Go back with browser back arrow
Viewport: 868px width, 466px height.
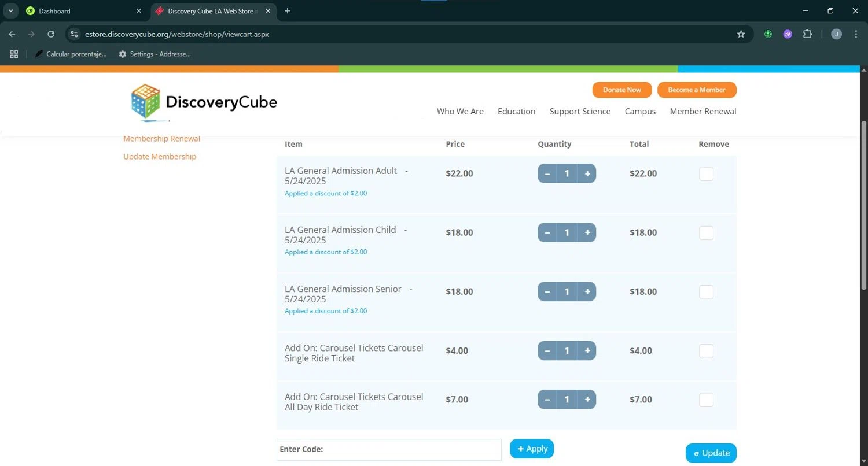12,34
